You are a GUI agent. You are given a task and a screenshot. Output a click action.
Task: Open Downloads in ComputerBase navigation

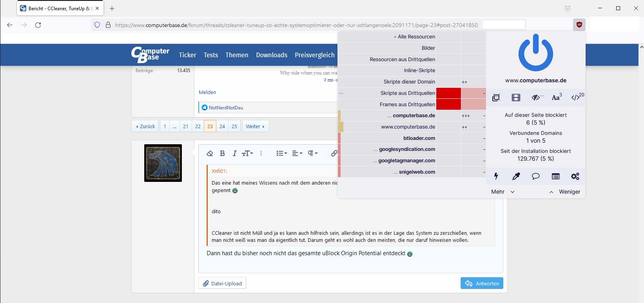point(272,55)
